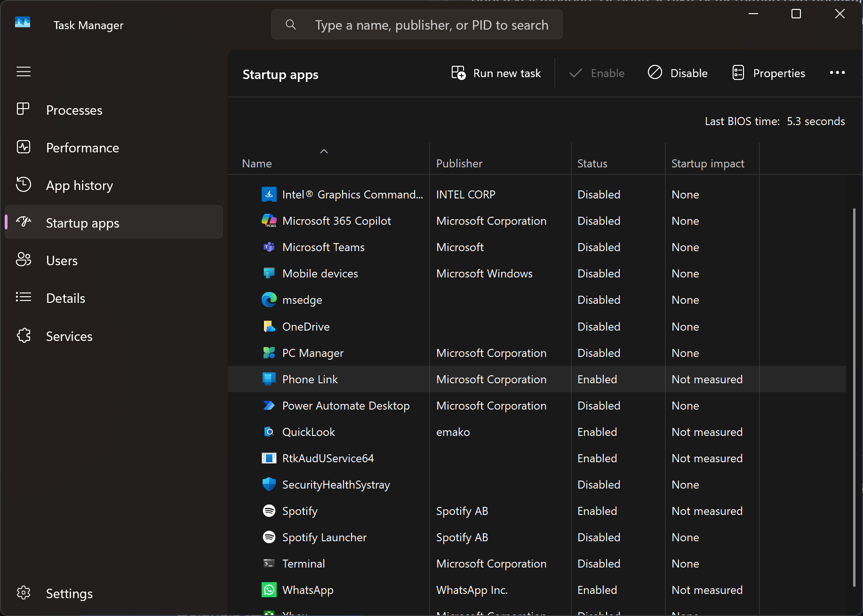Open Task Manager Settings
This screenshot has height=616, width=863.
click(x=69, y=593)
